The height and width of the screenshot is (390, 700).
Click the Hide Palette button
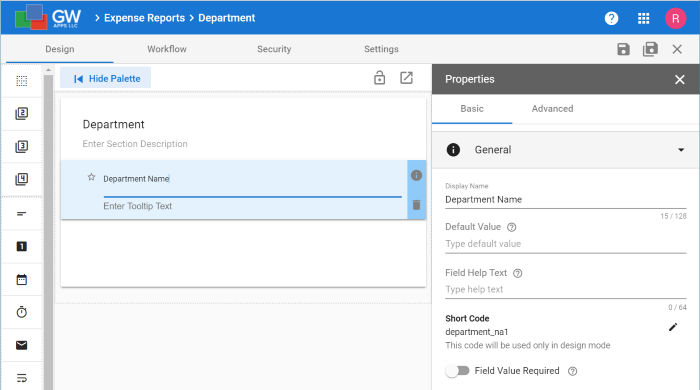(x=106, y=79)
